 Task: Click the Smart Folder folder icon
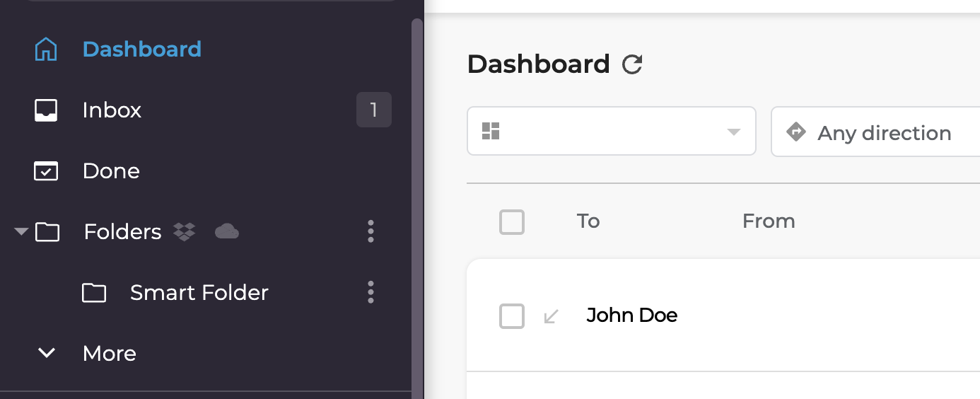pos(94,293)
